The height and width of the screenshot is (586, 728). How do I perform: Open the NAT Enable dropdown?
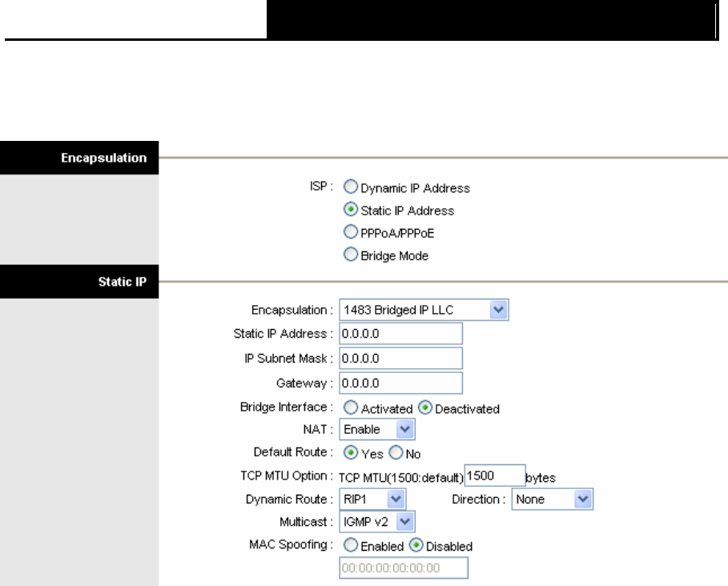coord(377,429)
